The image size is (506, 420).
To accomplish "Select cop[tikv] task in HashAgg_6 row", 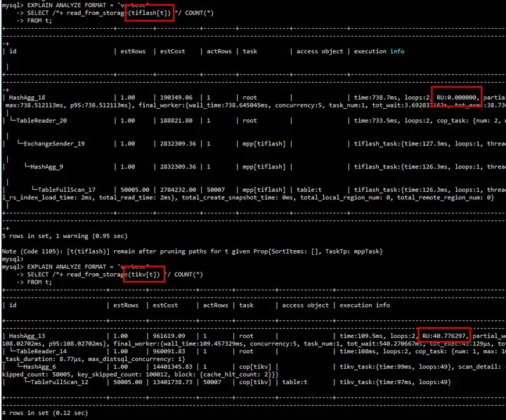I will pyautogui.click(x=255, y=367).
